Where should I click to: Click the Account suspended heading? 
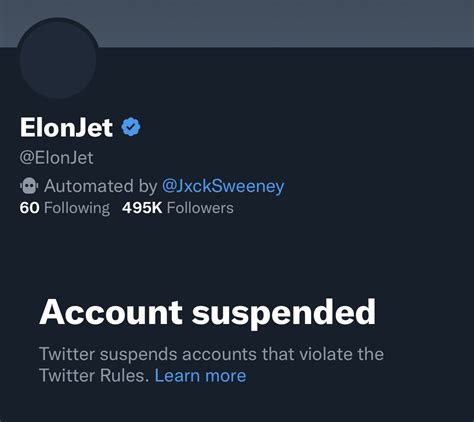click(207, 312)
